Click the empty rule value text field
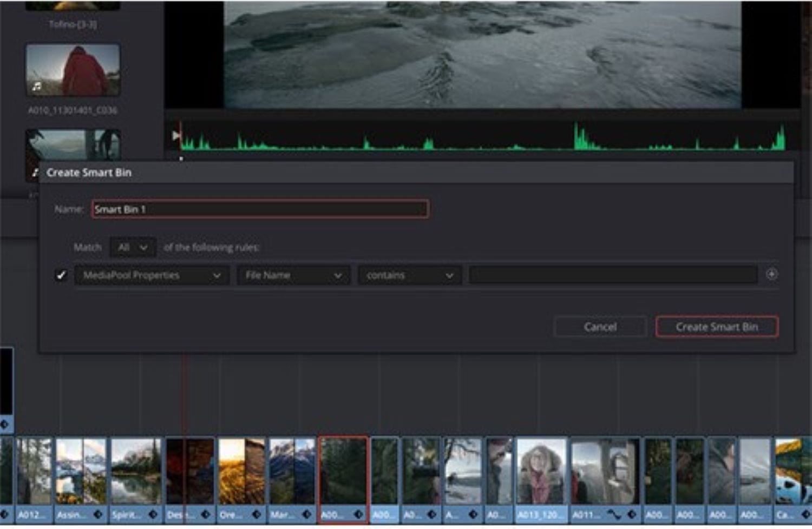Image resolution: width=812 pixels, height=529 pixels. tap(612, 275)
